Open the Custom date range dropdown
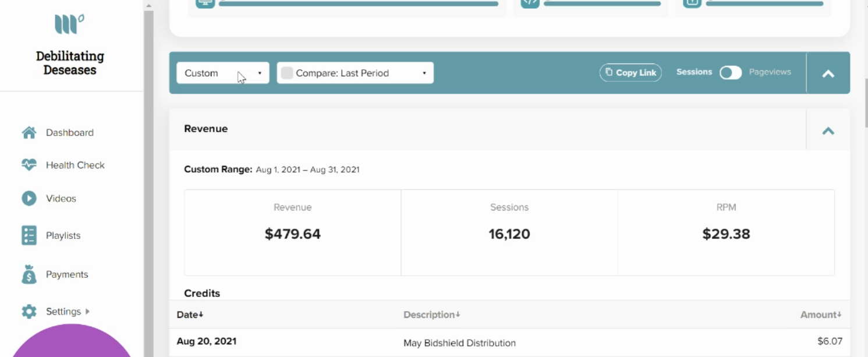 click(x=223, y=73)
